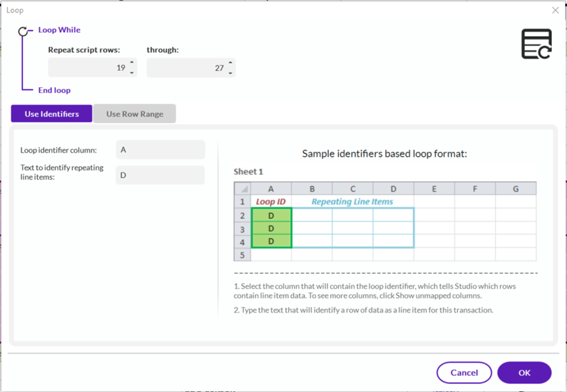Click the instruction starting '2. Type the text'
This screenshot has height=392, width=567.
click(x=364, y=310)
